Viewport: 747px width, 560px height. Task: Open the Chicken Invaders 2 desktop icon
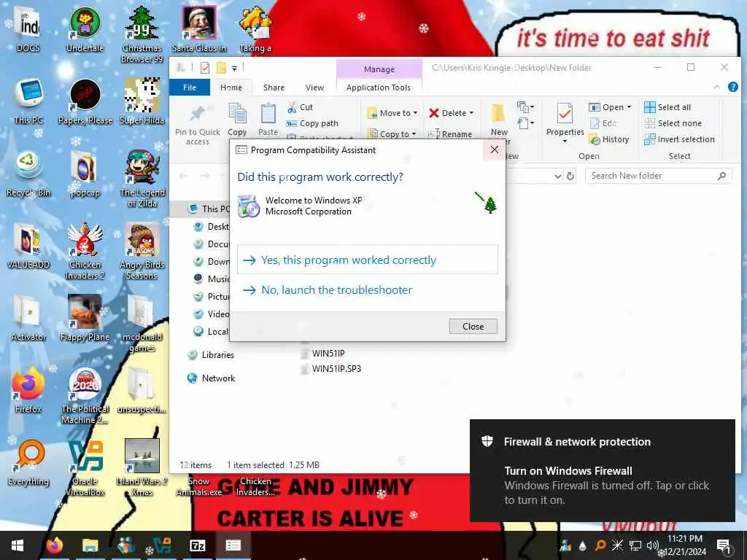[x=85, y=251]
